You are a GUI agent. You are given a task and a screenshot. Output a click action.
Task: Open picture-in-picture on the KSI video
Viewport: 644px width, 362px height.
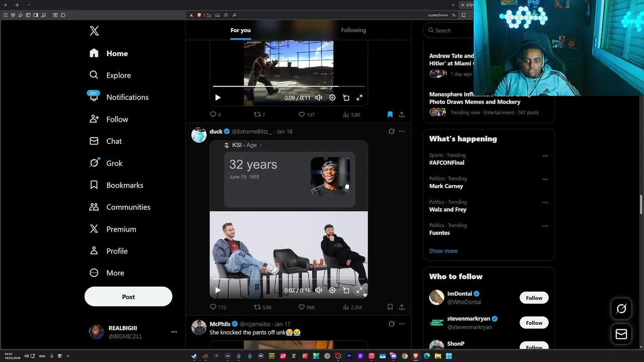point(346,290)
